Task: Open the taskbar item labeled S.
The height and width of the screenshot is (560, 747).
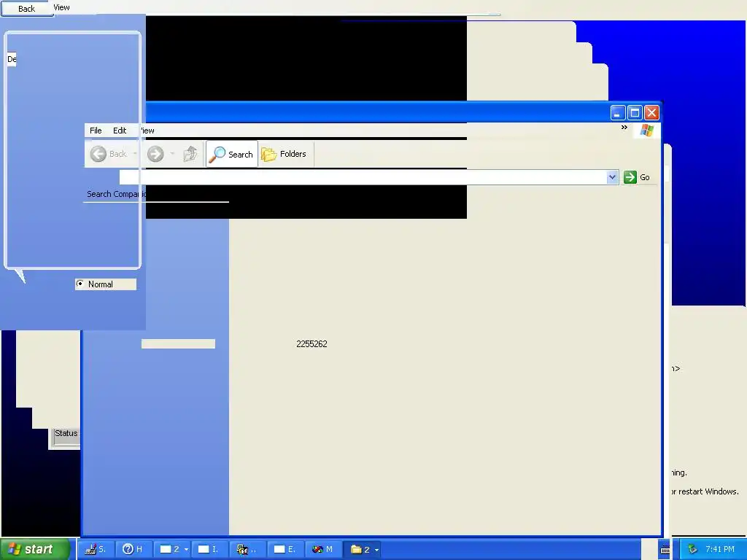Action: tap(96, 549)
